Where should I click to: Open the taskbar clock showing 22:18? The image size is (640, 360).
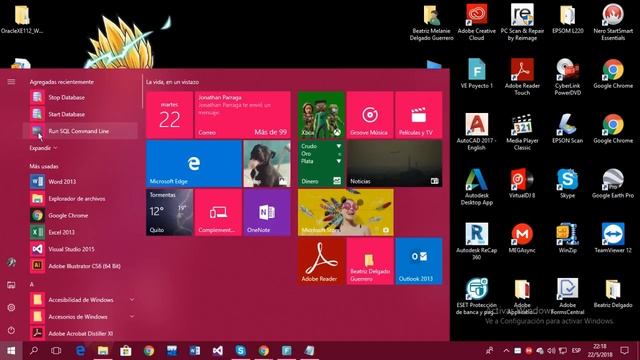tap(600, 351)
